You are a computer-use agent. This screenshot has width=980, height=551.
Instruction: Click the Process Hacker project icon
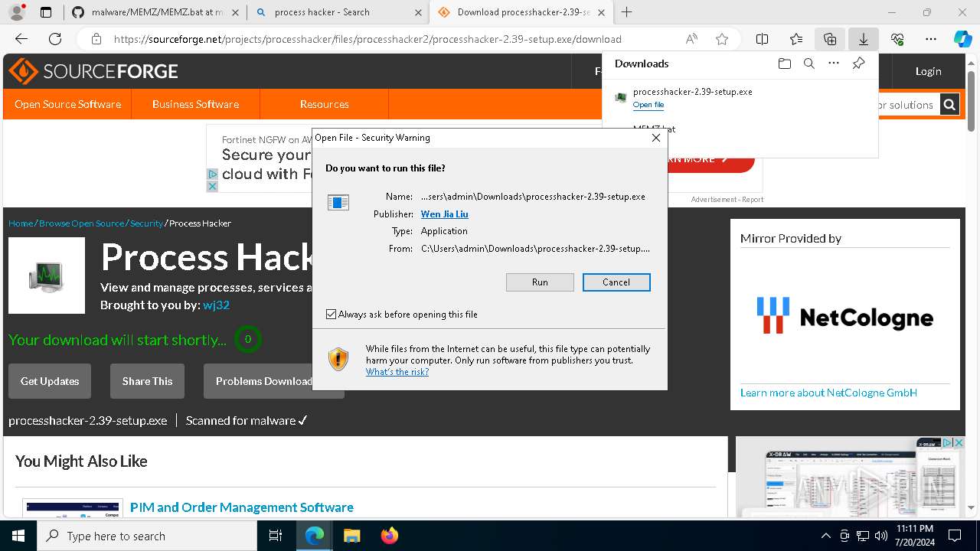[47, 275]
